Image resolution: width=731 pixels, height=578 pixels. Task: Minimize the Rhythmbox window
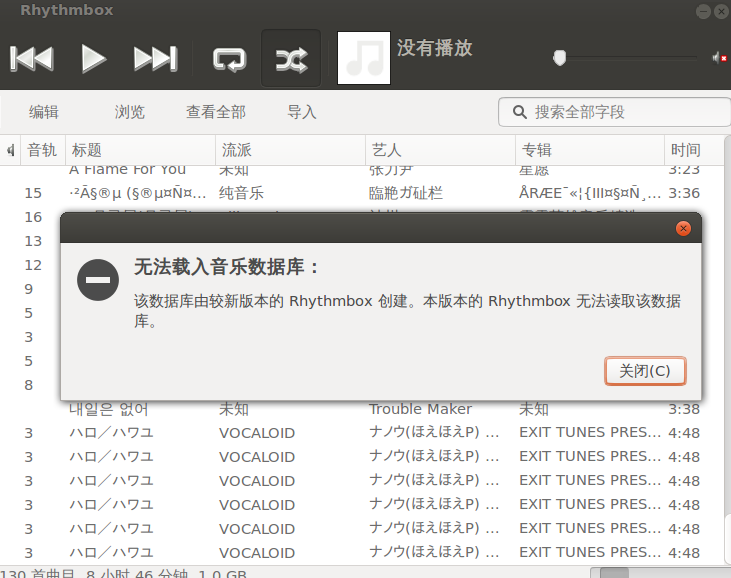[703, 11]
